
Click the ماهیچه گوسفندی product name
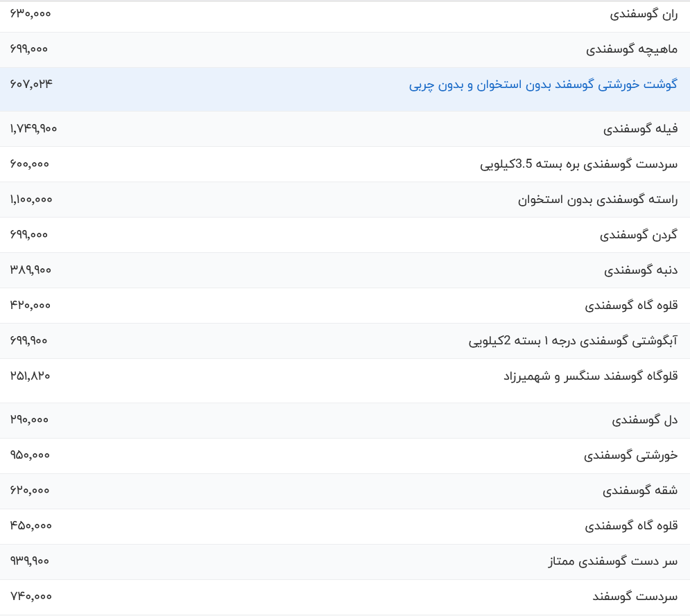tap(632, 49)
